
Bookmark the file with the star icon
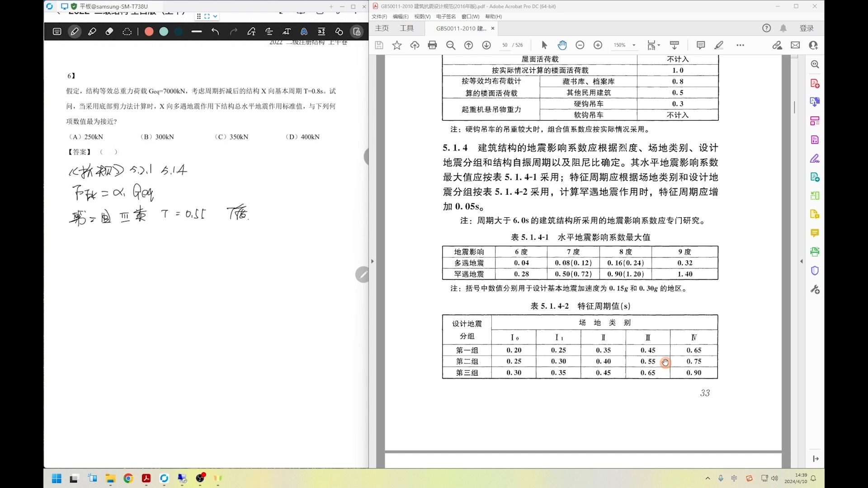pos(397,45)
